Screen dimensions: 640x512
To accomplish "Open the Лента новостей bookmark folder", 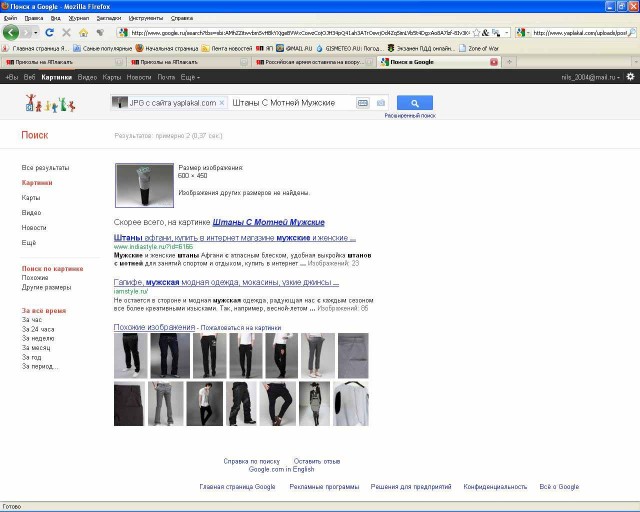I will [x=227, y=48].
